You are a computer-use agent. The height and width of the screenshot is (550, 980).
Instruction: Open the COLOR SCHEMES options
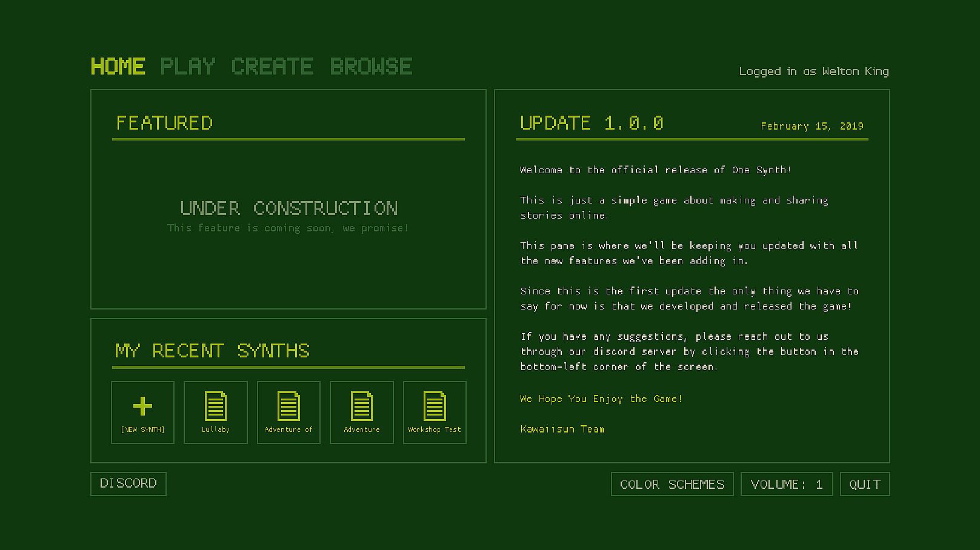[x=672, y=484]
